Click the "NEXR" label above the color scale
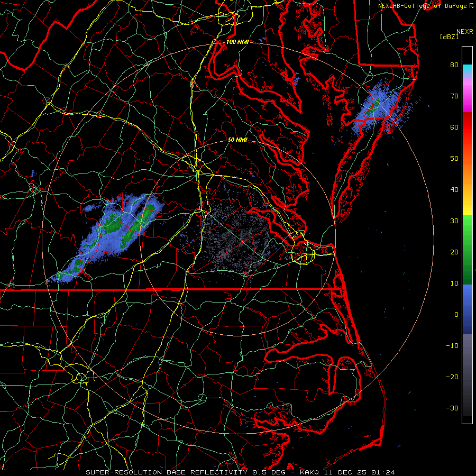 [464, 32]
